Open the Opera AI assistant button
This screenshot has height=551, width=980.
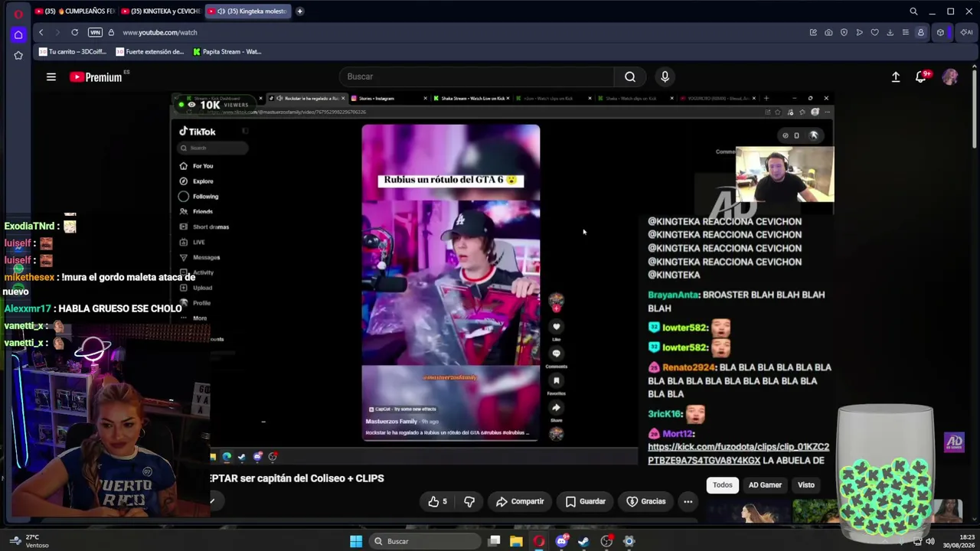click(966, 32)
